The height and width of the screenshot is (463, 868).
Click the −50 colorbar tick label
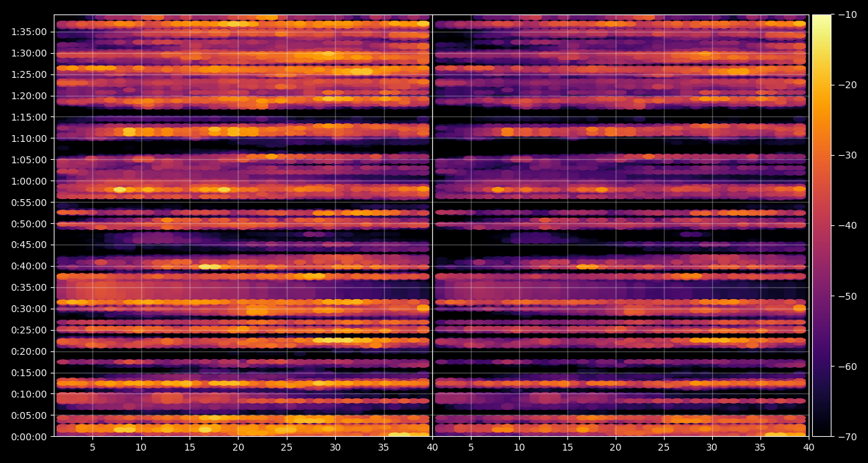pyautogui.click(x=848, y=296)
